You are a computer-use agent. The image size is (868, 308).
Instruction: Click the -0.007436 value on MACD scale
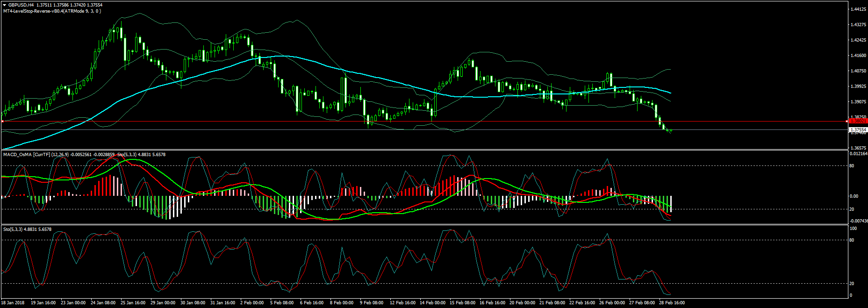858,221
